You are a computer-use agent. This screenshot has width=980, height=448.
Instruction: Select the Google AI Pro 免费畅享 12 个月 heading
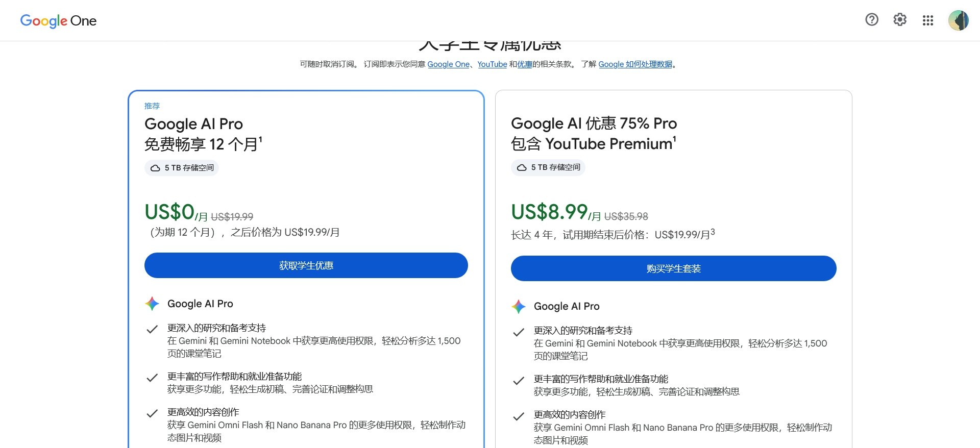click(203, 134)
